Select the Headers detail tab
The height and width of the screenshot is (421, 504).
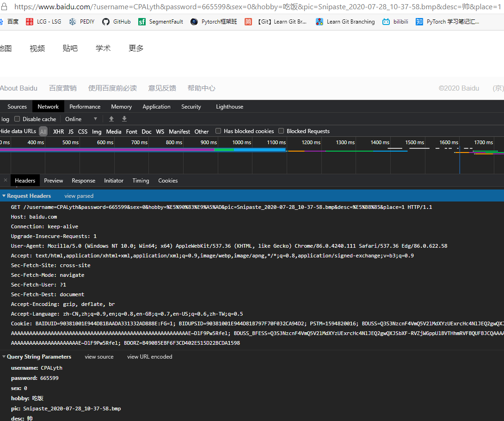pos(25,181)
